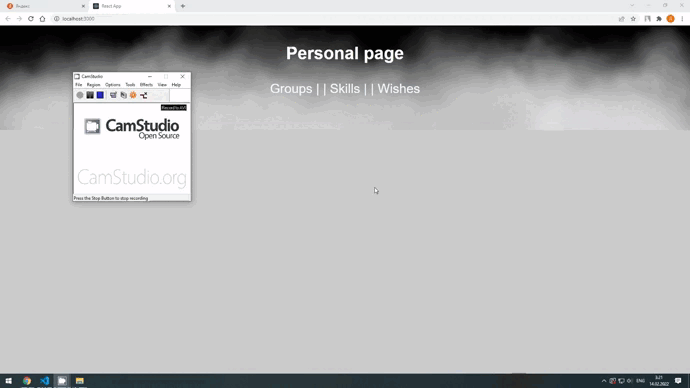The height and width of the screenshot is (388, 690).
Task: Open the CamStudio Options menu
Action: pos(113,84)
